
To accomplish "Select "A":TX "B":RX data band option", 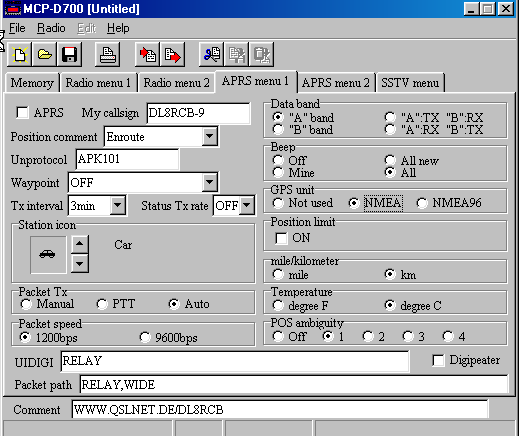I will (390, 117).
